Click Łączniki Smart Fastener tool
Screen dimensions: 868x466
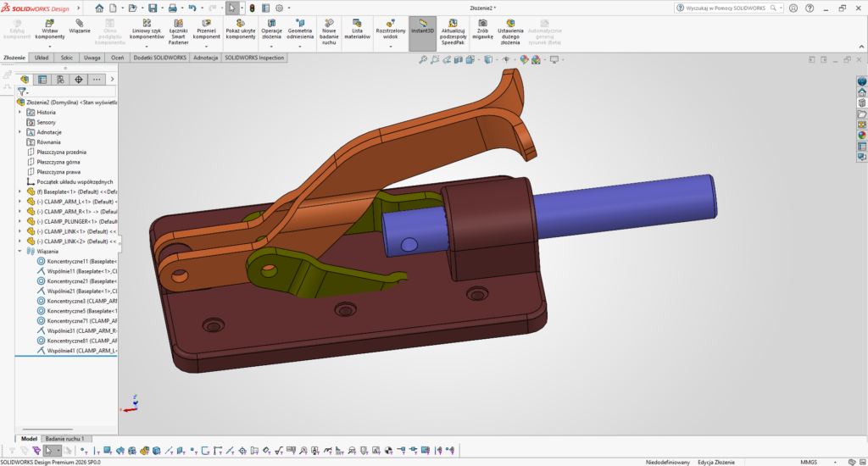pyautogui.click(x=178, y=32)
